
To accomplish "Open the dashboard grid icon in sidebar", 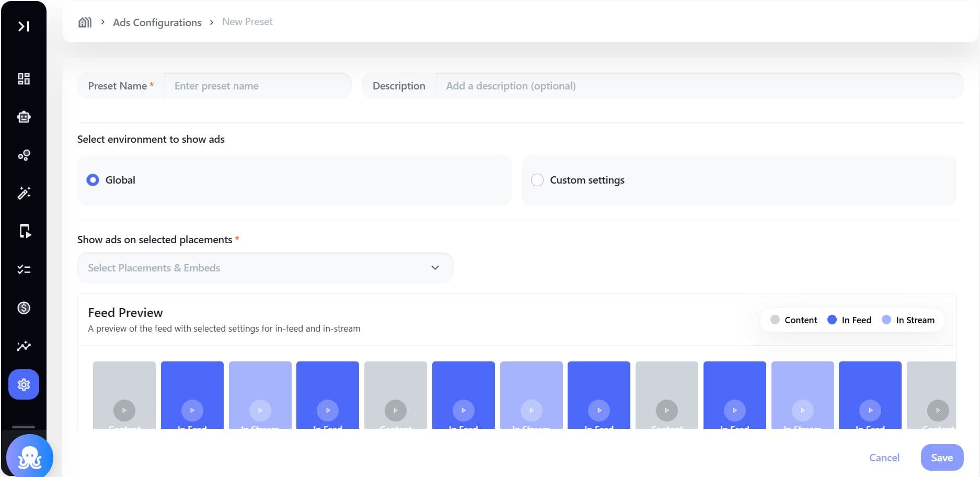I will (24, 79).
